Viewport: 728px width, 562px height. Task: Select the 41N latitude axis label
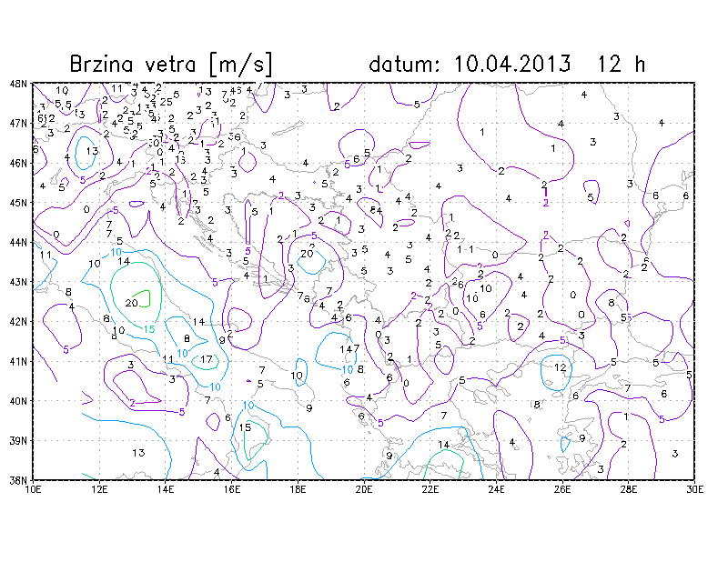click(x=18, y=361)
